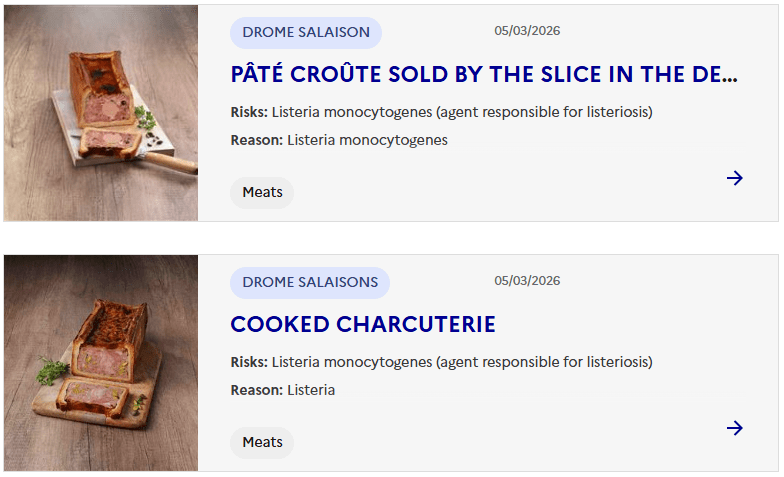Screen dimensions: 784x477
Task: Click the 'Reason: Listeria monocytogenes' line
Action: click(x=340, y=140)
